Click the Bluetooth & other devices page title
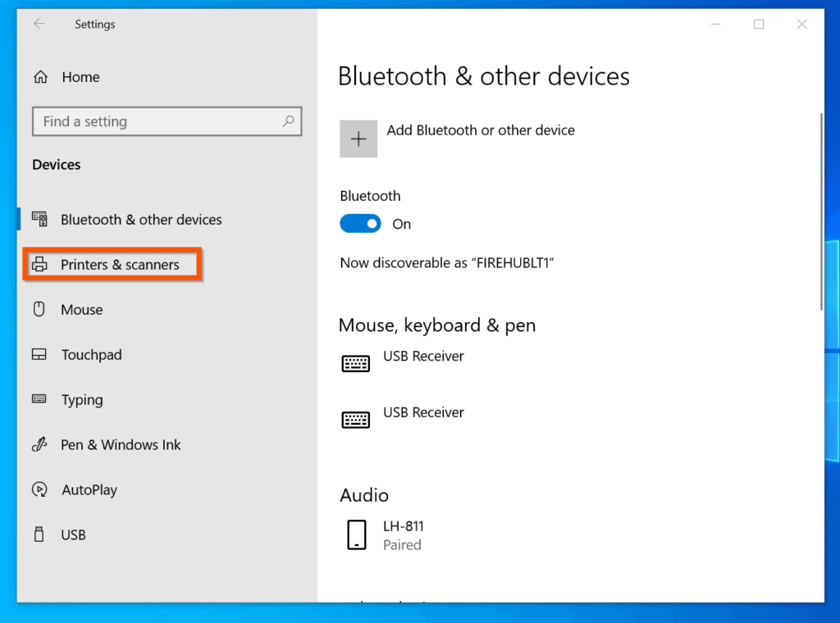 click(x=484, y=76)
